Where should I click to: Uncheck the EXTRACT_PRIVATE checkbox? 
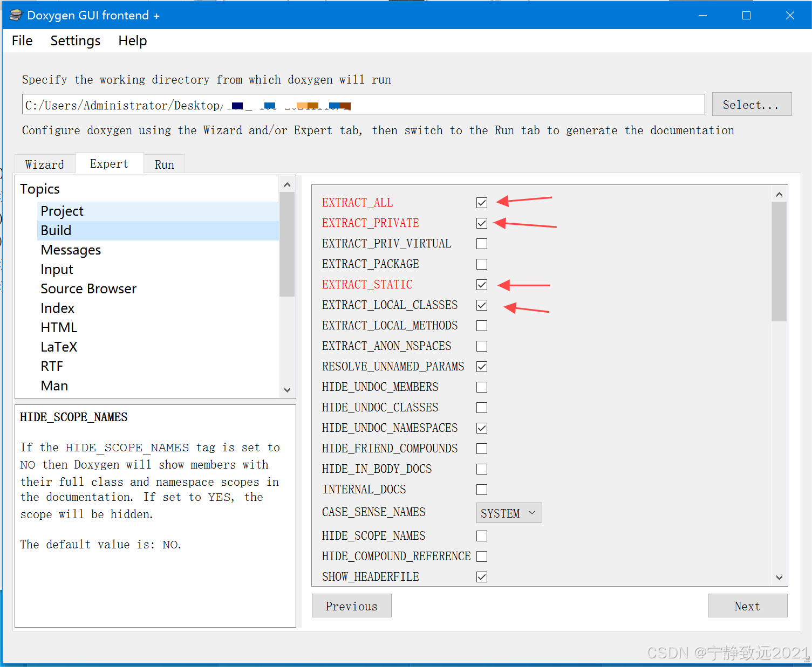pyautogui.click(x=482, y=223)
